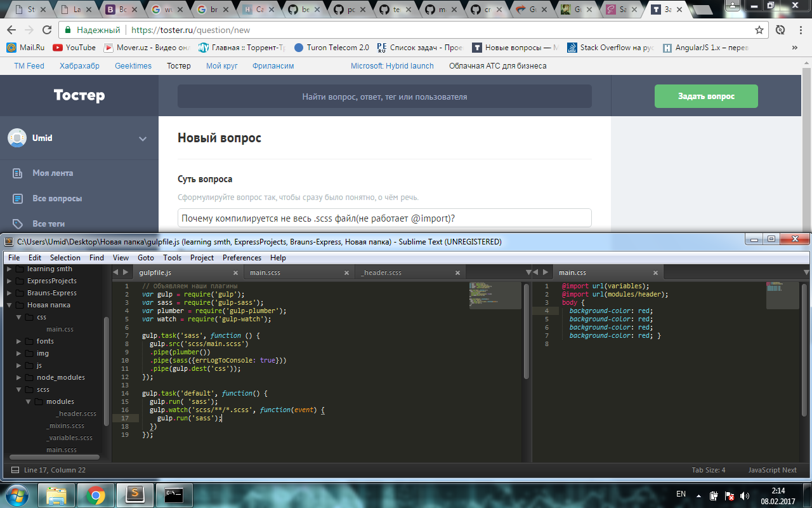Open the Tools menu in Sublime

[x=172, y=258]
